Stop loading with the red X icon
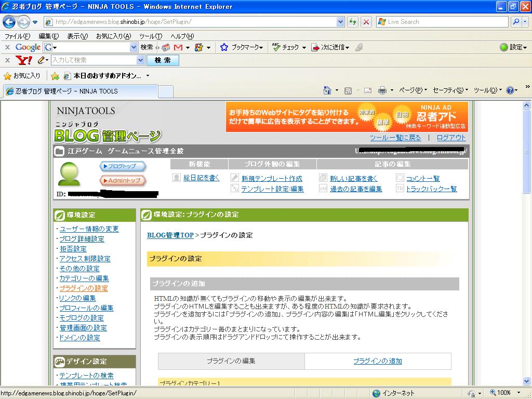This screenshot has width=532, height=399. (x=366, y=22)
